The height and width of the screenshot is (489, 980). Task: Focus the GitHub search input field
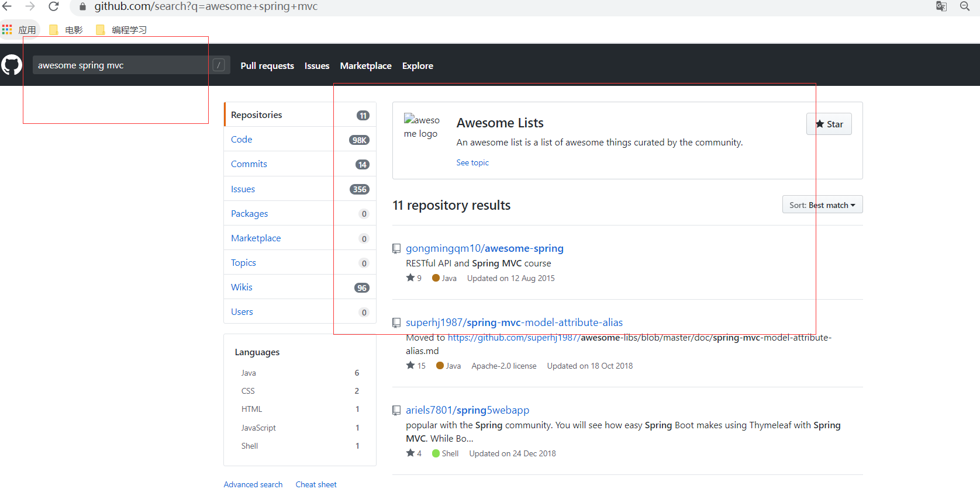tap(120, 65)
